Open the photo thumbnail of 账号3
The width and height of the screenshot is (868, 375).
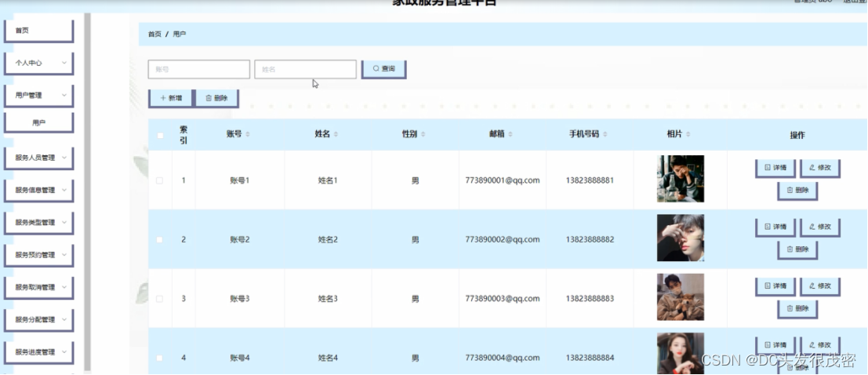point(681,297)
